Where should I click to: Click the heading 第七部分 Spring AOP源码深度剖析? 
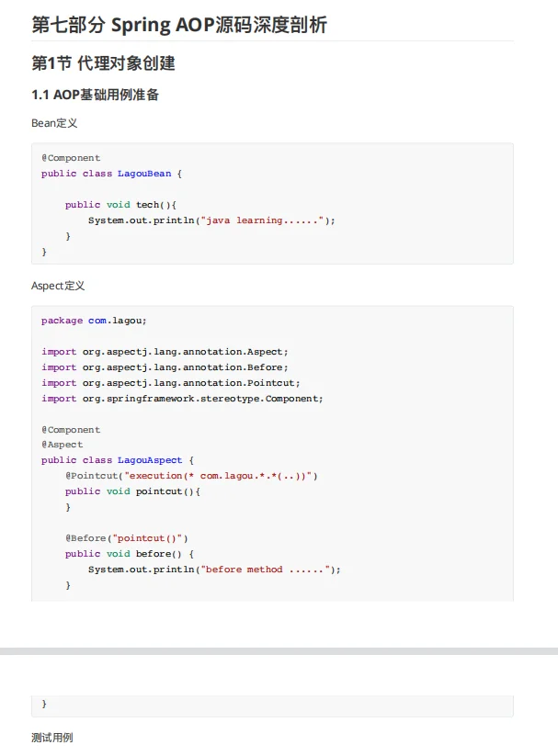click(x=179, y=25)
